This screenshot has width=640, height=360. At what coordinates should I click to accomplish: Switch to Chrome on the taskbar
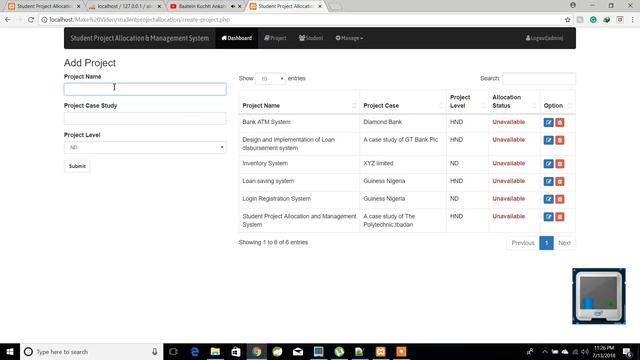tap(257, 351)
